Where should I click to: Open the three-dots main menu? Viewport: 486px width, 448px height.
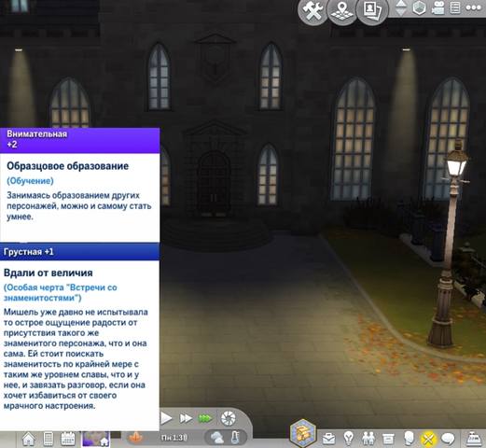pos(473,8)
